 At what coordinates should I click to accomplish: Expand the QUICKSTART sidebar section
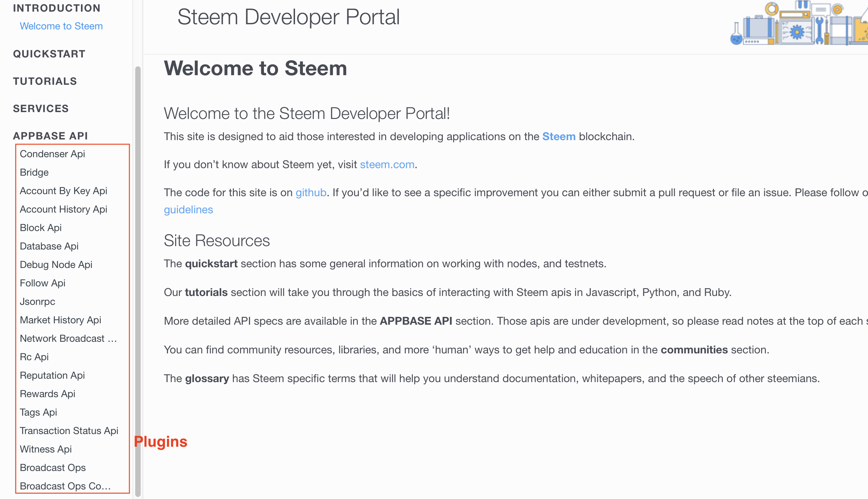coord(49,54)
